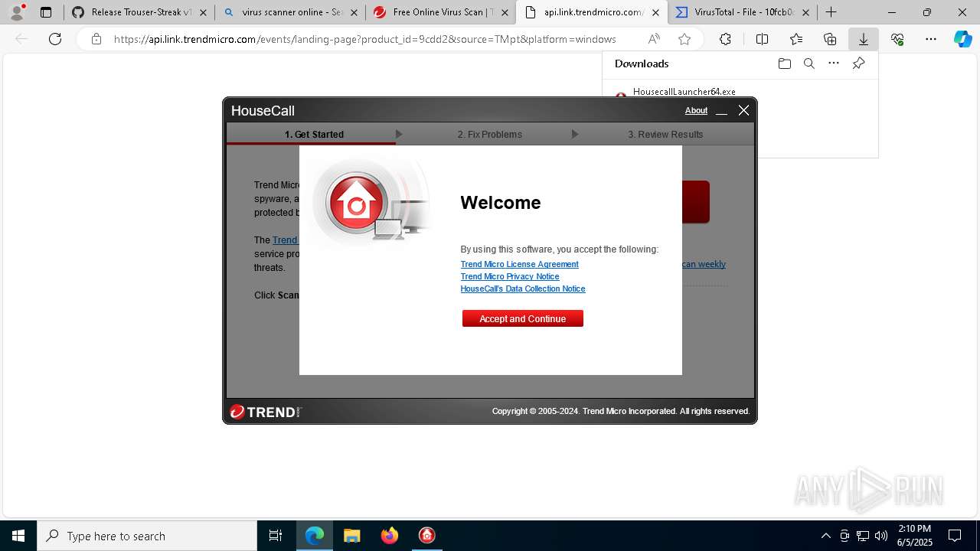Open volume control tray icon
This screenshot has height=551, width=980.
[881, 536]
